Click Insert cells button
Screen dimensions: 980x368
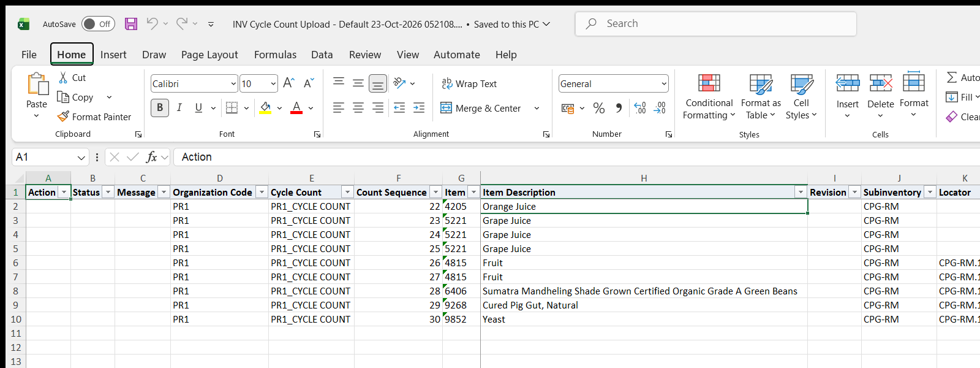coord(848,97)
